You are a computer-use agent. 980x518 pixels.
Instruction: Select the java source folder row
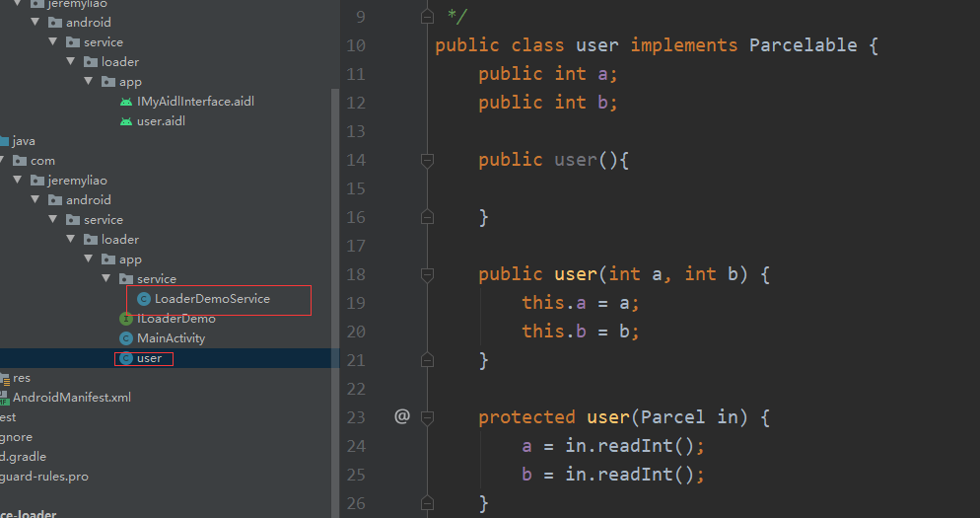166,141
